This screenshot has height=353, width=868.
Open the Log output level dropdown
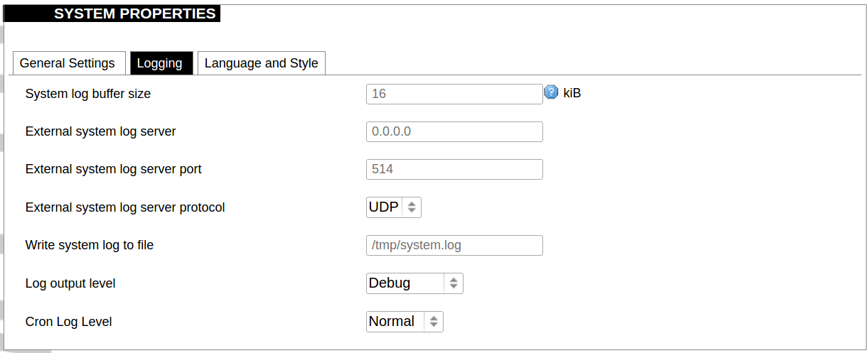[x=414, y=283]
